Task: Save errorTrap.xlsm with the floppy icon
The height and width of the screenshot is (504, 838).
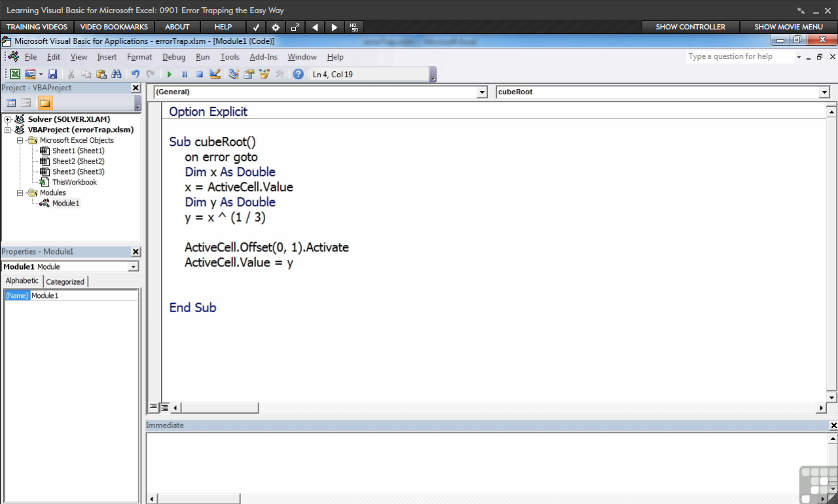Action: pos(52,74)
